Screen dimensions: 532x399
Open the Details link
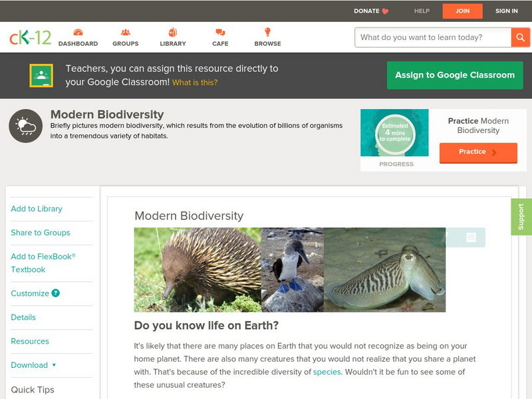[x=23, y=317]
